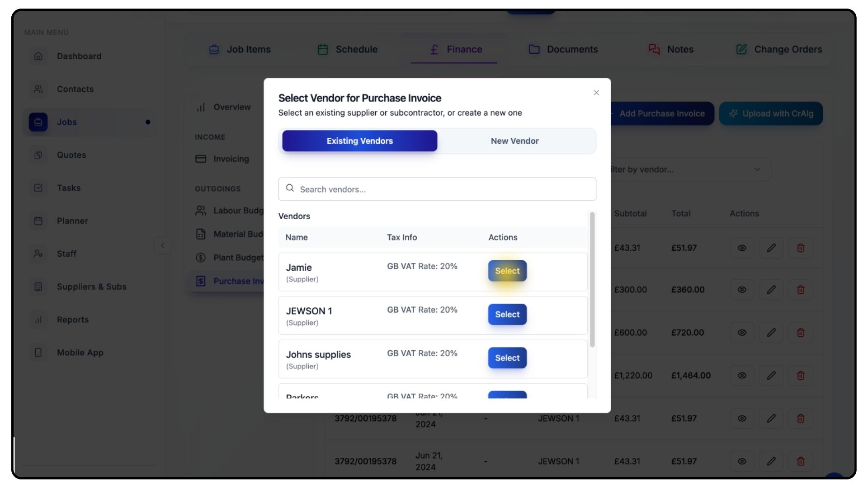Close the Select Vendor dialog
The width and height of the screenshot is (868, 488).
pos(596,93)
